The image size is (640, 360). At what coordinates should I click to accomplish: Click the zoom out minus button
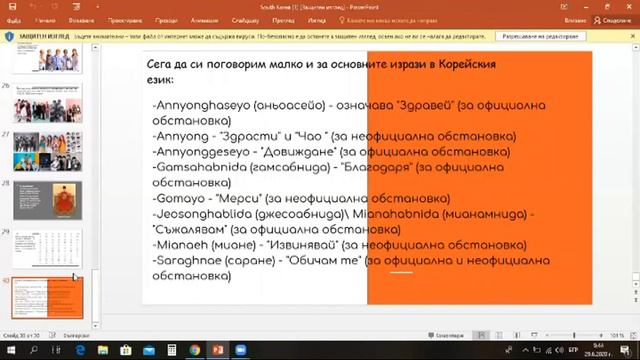[547, 336]
